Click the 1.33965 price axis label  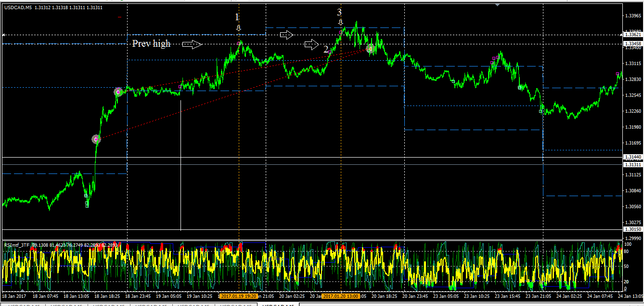(632, 16)
